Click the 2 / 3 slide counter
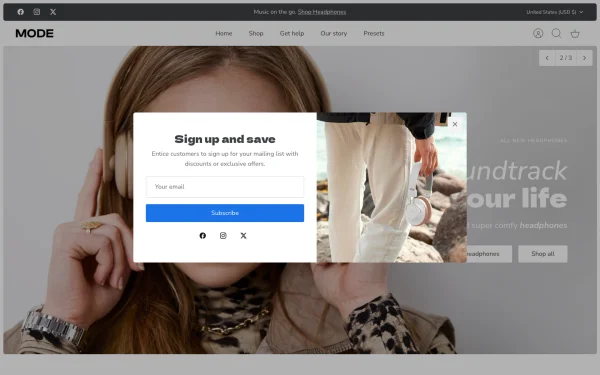Viewport: 600px width, 375px height. (x=566, y=58)
